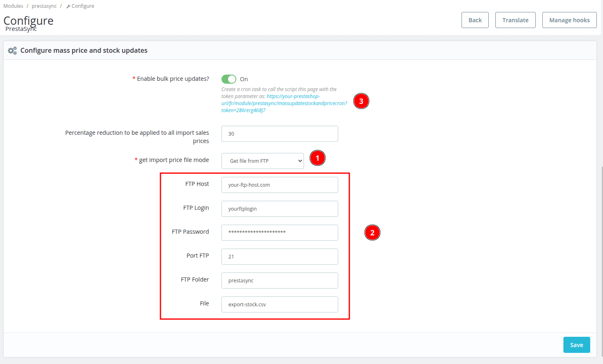Click the File name input field
Image resolution: width=603 pixels, height=364 pixels.
[x=280, y=305]
